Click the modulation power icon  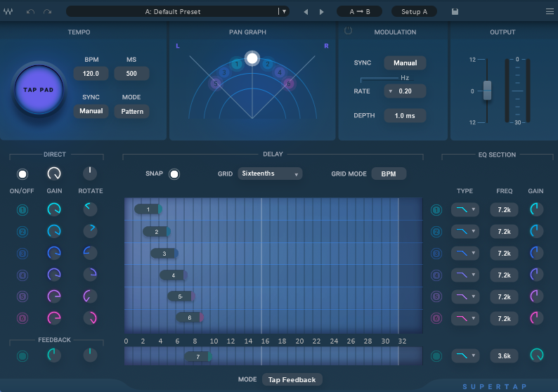(x=348, y=31)
